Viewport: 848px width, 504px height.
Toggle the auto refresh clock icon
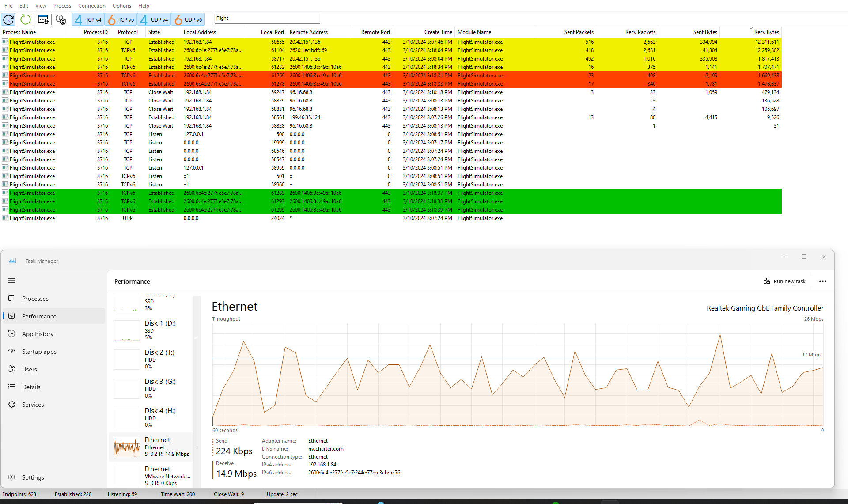tap(8, 19)
